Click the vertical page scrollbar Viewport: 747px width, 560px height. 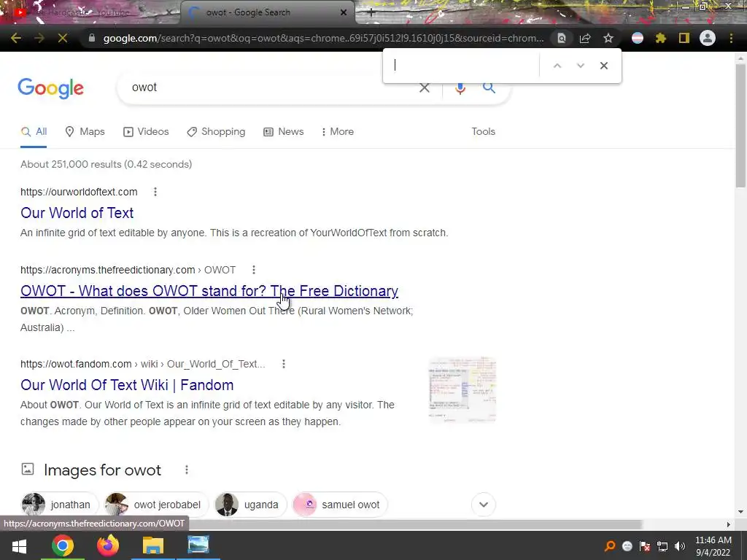(740, 125)
